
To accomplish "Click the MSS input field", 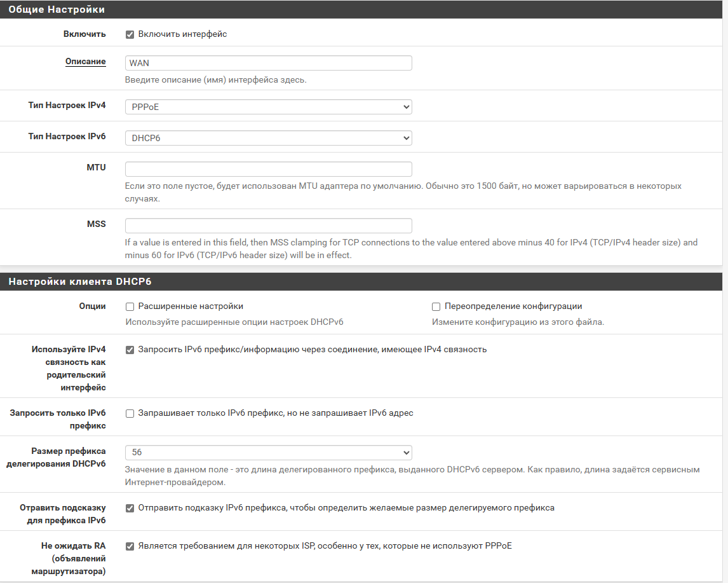I will point(268,226).
